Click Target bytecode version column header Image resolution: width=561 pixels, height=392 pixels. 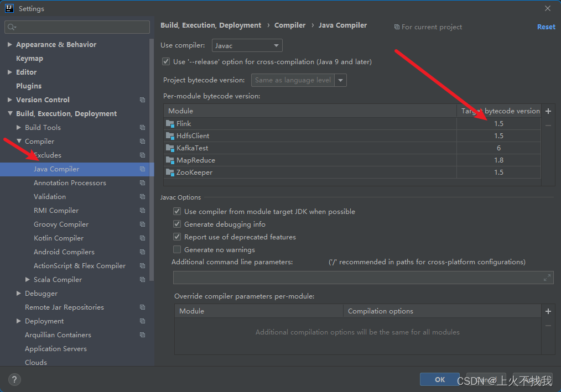tap(498, 111)
